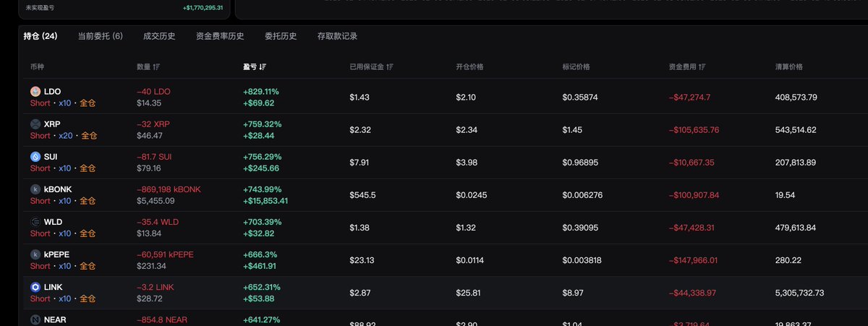Viewport: 868px width, 326px height.
Task: Open the LDO symbol link
Action: (x=52, y=92)
